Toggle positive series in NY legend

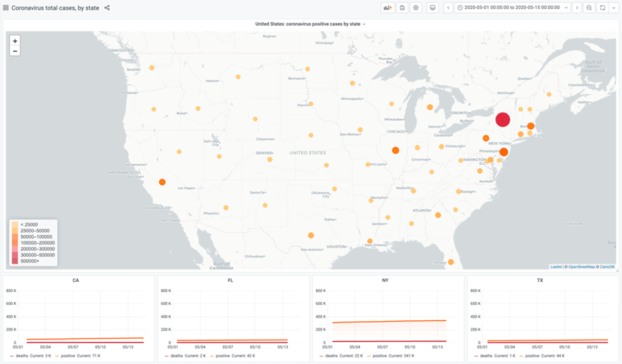[380, 356]
